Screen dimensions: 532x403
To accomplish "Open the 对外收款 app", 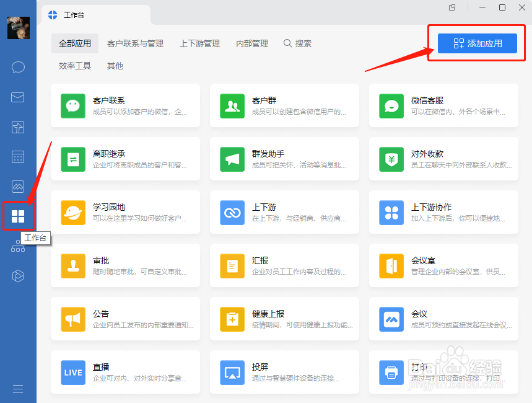I will pyautogui.click(x=443, y=159).
